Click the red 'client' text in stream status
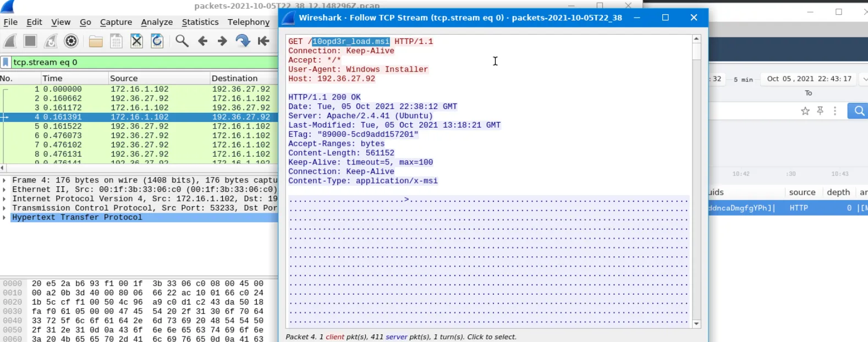 [x=335, y=337]
